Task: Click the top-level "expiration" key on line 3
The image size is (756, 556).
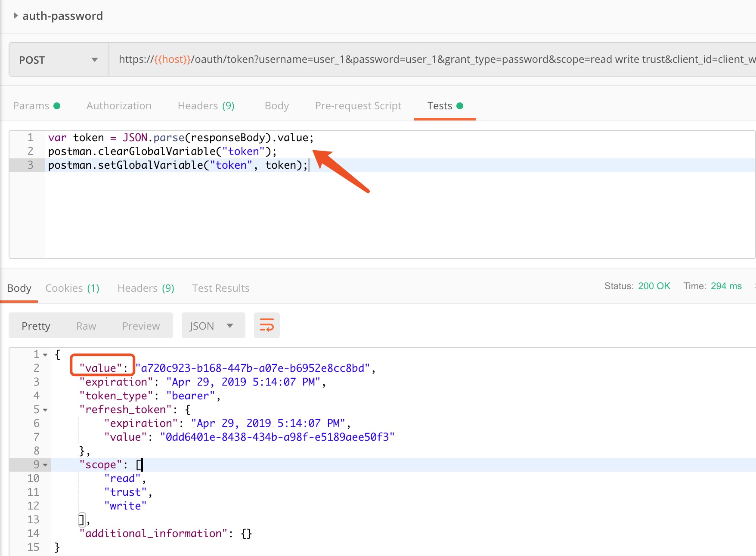Action: [116, 382]
